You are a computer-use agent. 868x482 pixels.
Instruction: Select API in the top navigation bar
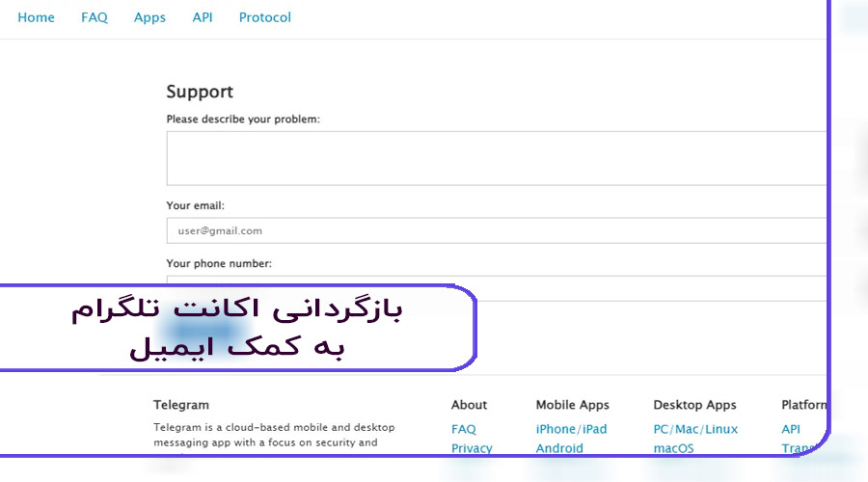(x=203, y=17)
